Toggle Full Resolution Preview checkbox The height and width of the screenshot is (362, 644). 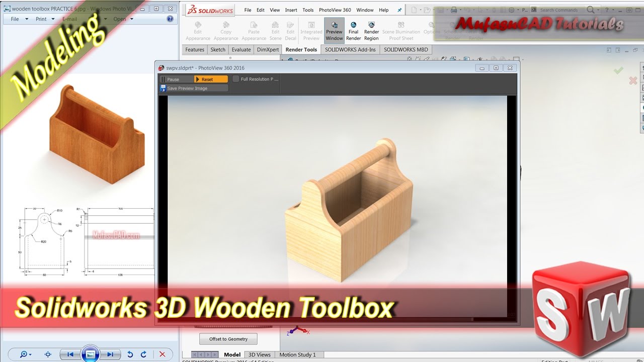click(236, 79)
